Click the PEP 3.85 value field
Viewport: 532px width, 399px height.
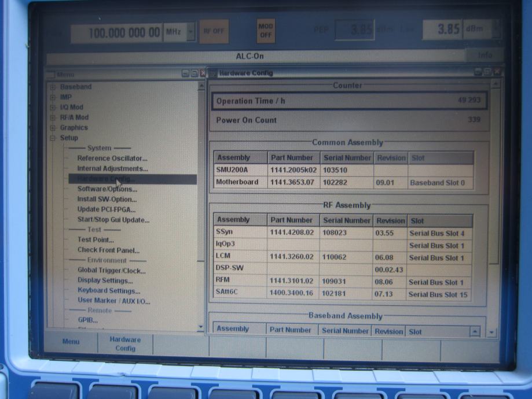354,30
